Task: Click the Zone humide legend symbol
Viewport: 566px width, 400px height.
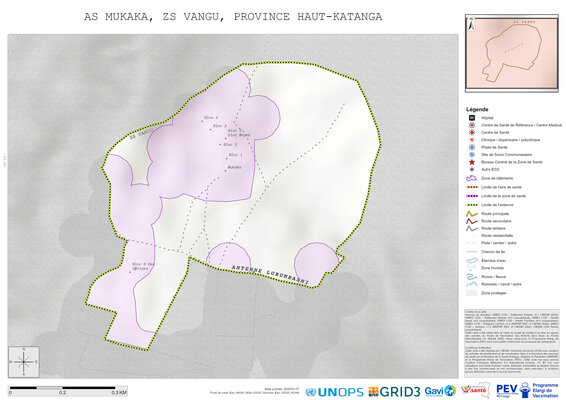Action: click(471, 268)
